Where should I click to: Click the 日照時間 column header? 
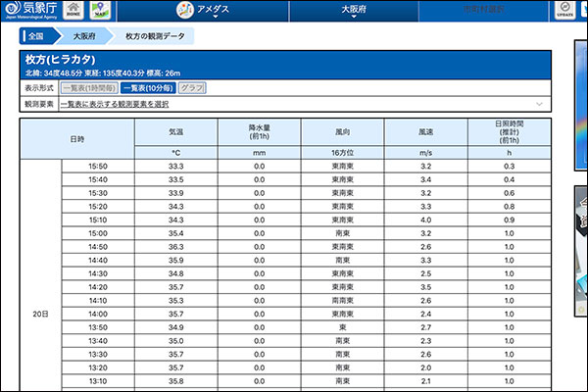[x=509, y=132]
